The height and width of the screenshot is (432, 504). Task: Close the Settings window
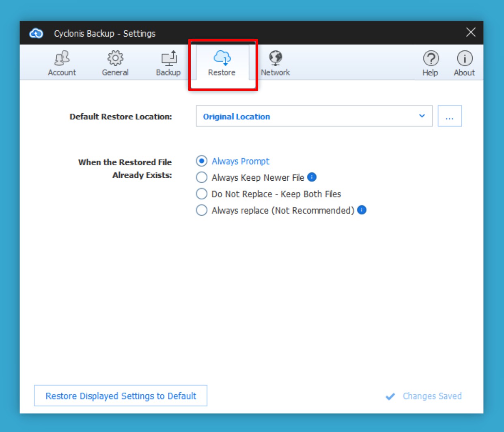(471, 32)
